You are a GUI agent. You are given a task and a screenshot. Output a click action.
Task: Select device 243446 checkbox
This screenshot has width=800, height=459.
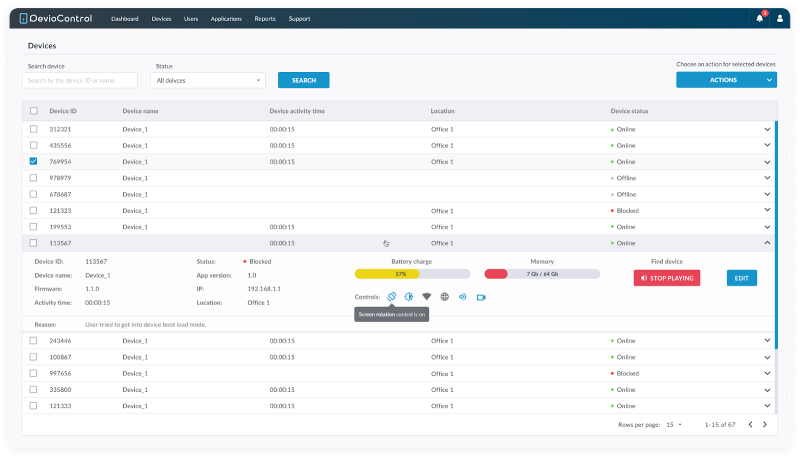[34, 341]
